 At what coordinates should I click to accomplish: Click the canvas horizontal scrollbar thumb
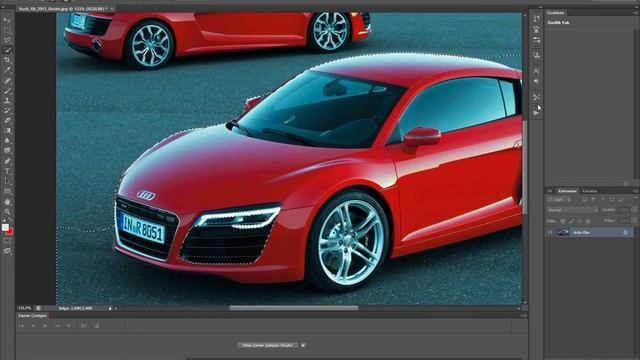coord(293,308)
